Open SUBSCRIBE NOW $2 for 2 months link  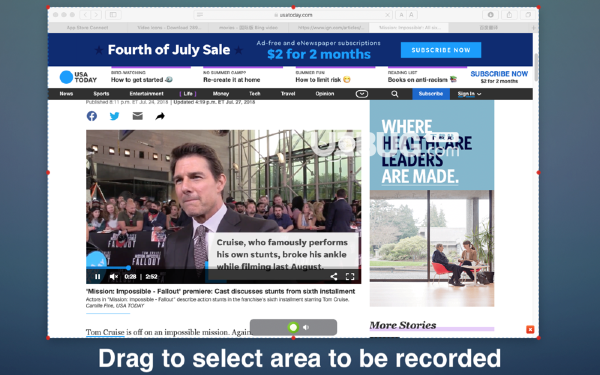click(499, 77)
